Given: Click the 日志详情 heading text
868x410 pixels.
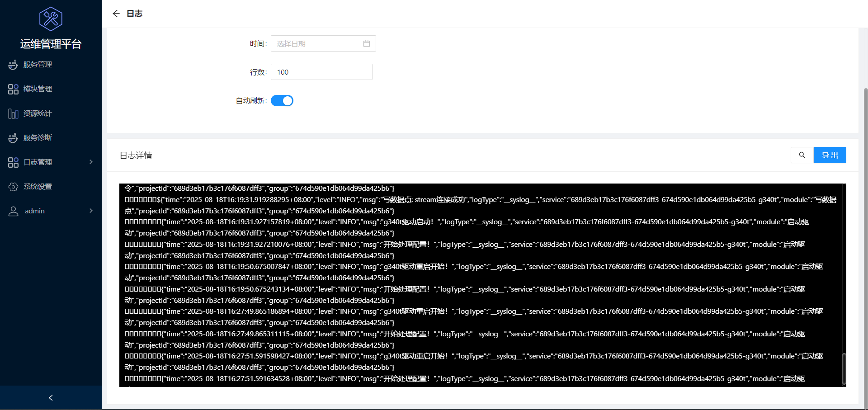Looking at the screenshot, I should click(136, 156).
